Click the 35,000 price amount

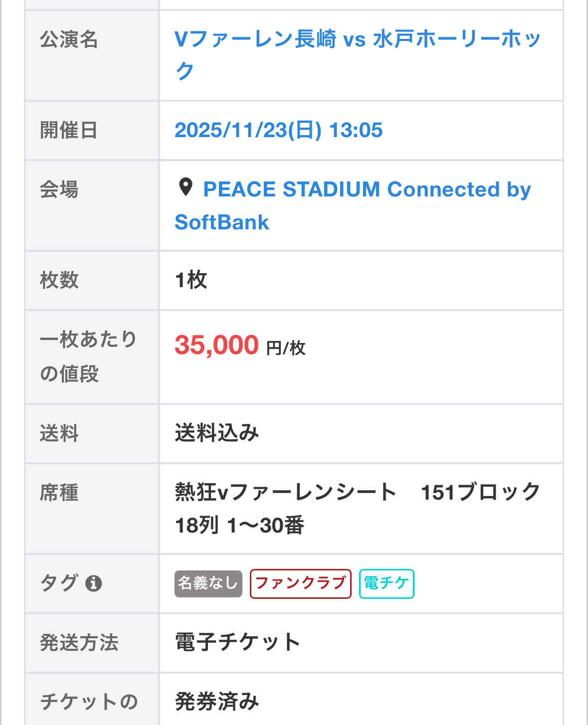216,345
